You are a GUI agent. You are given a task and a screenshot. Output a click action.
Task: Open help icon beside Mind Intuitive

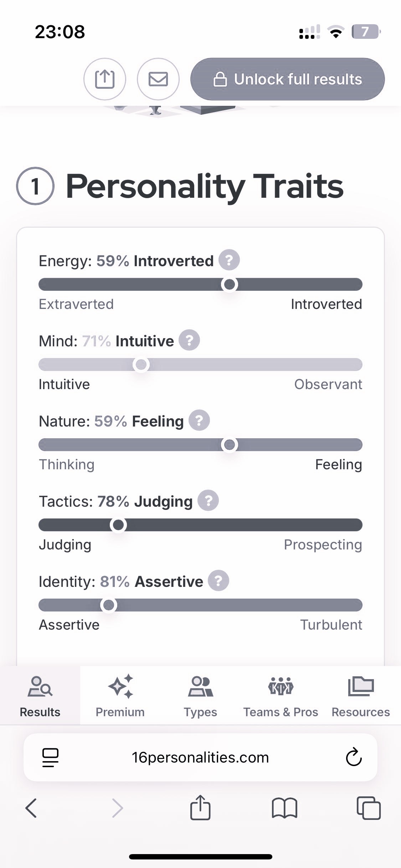(x=189, y=340)
